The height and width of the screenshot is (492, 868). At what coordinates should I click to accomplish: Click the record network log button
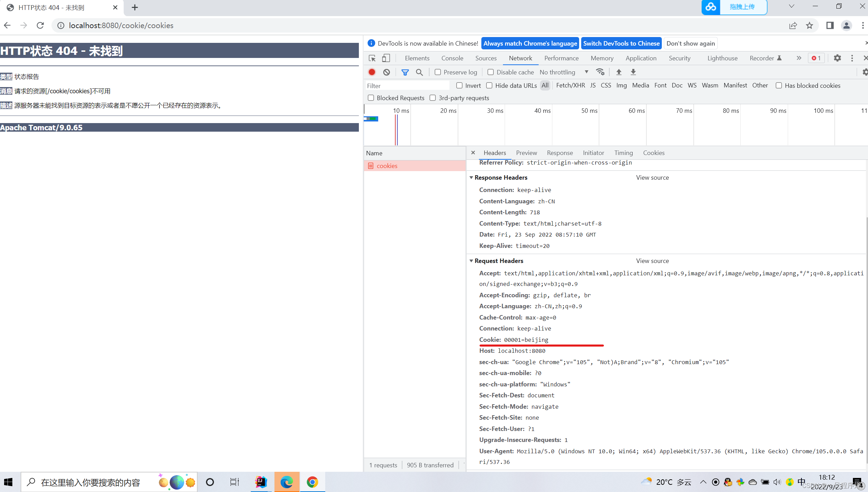372,72
